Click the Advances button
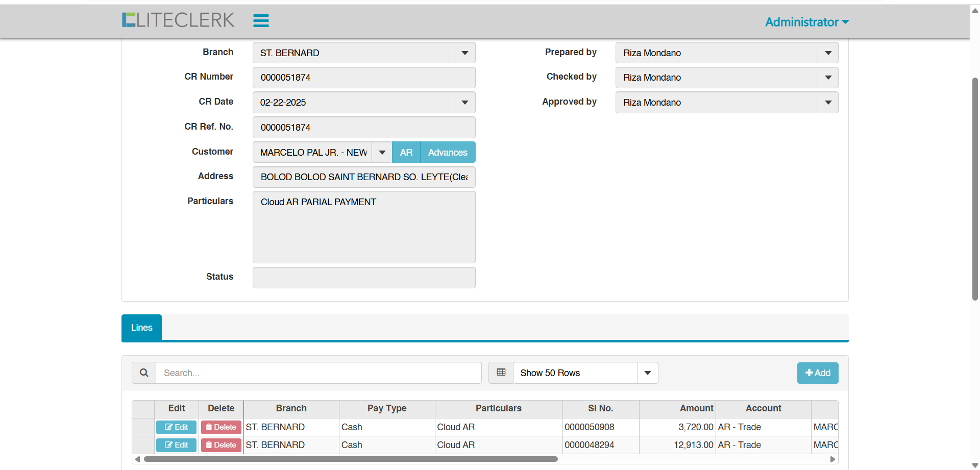 (x=448, y=153)
